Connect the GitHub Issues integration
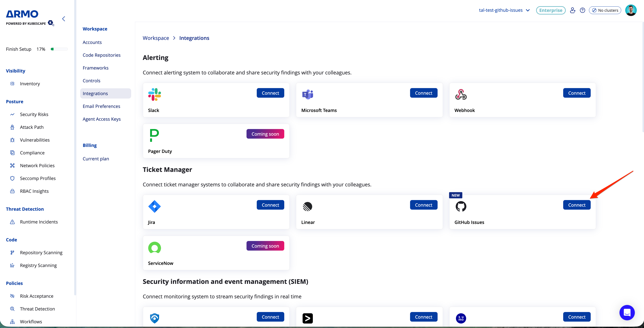Screen dimensions: 644x328 click(577, 205)
